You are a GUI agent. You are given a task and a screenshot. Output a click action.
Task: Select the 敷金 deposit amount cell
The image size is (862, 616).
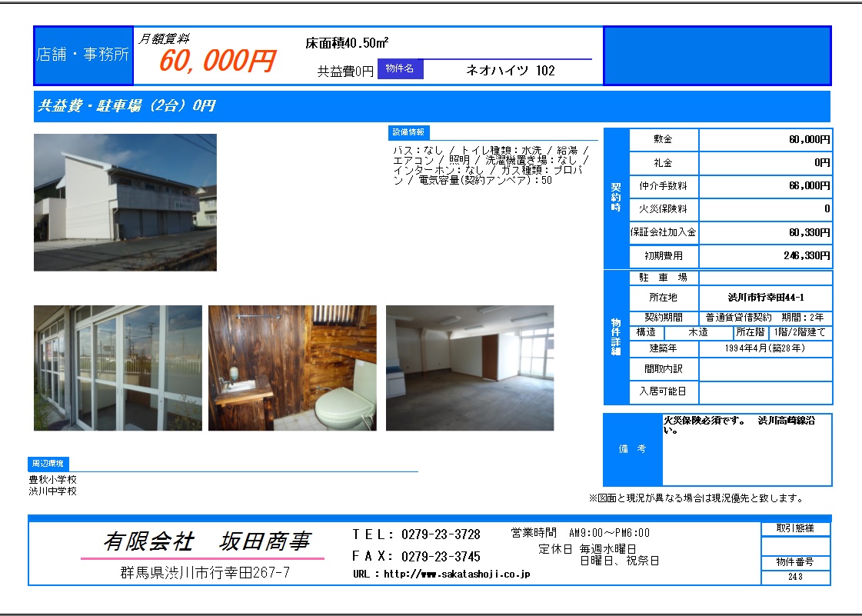tap(765, 140)
